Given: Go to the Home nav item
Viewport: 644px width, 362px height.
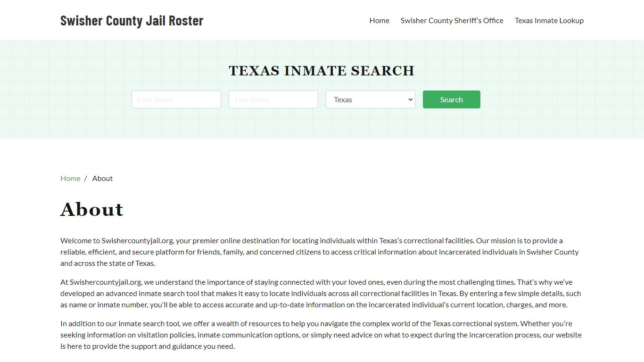Looking at the screenshot, I should pyautogui.click(x=379, y=20).
